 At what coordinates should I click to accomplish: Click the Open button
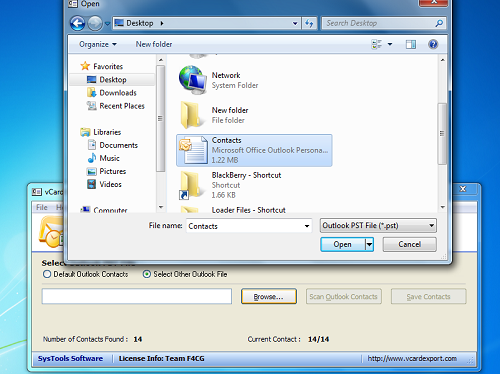343,244
